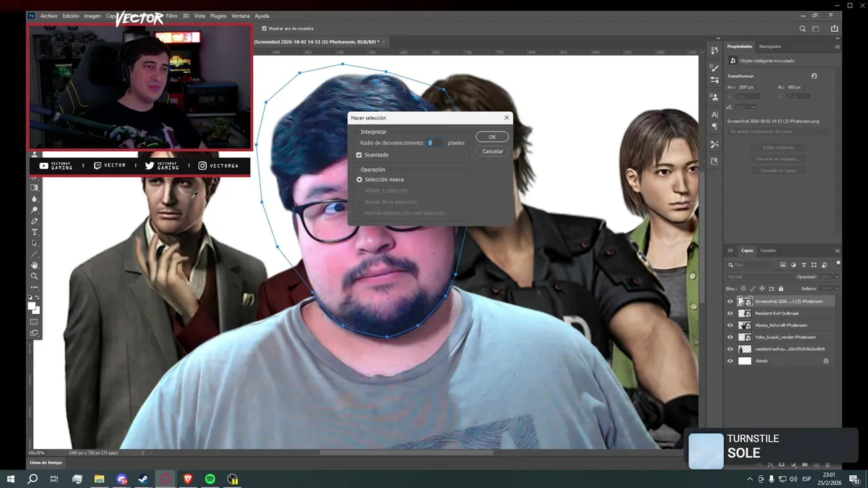
Task: Open the search magnifier icon top right
Action: (x=803, y=28)
